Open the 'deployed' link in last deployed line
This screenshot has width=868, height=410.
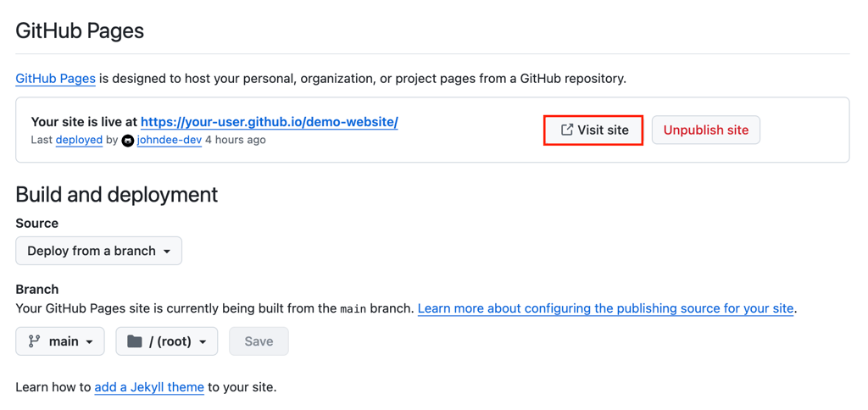(x=79, y=140)
